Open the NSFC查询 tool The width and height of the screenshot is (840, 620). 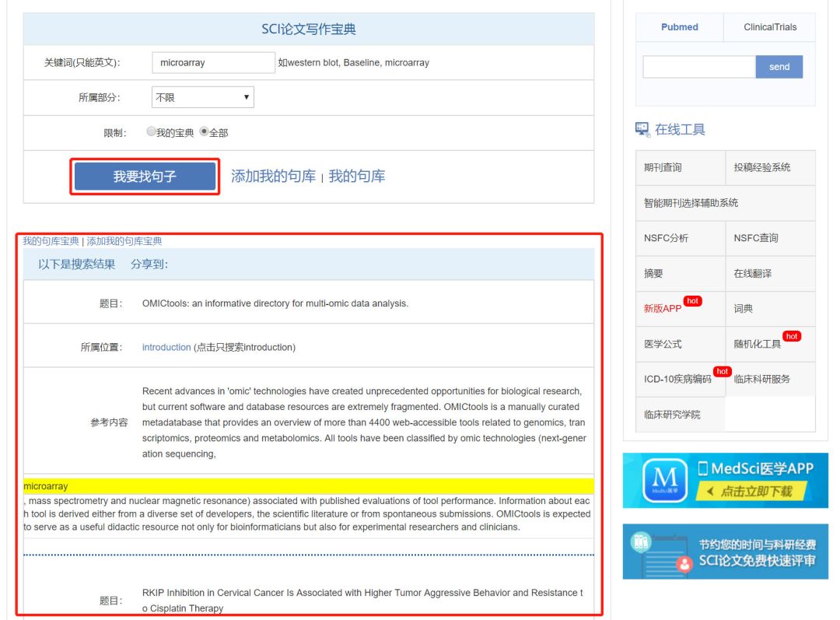tap(756, 238)
